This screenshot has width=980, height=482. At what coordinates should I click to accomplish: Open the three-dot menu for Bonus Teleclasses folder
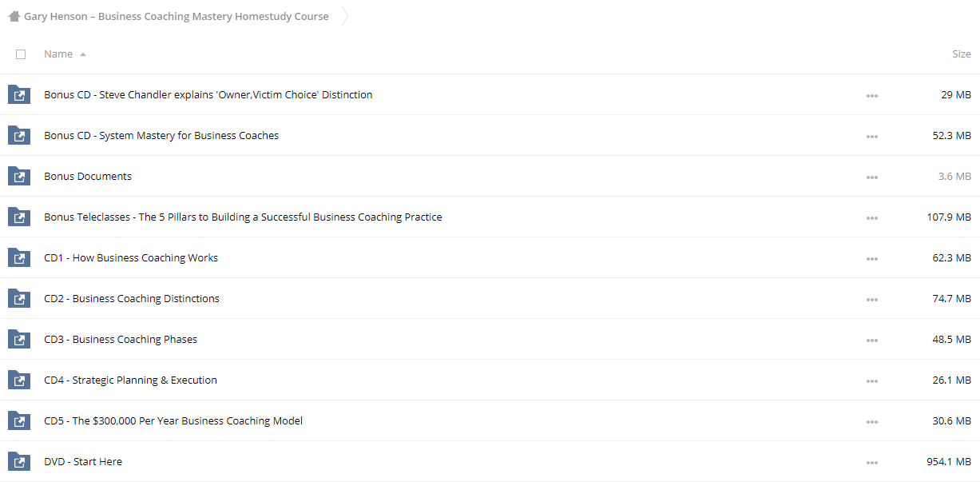click(871, 217)
